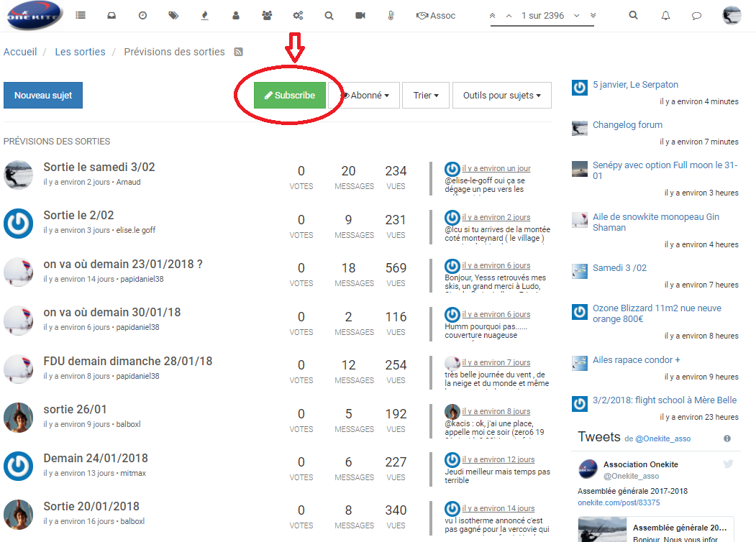Open the Assoc handshake menu
The height and width of the screenshot is (542, 756).
436,15
